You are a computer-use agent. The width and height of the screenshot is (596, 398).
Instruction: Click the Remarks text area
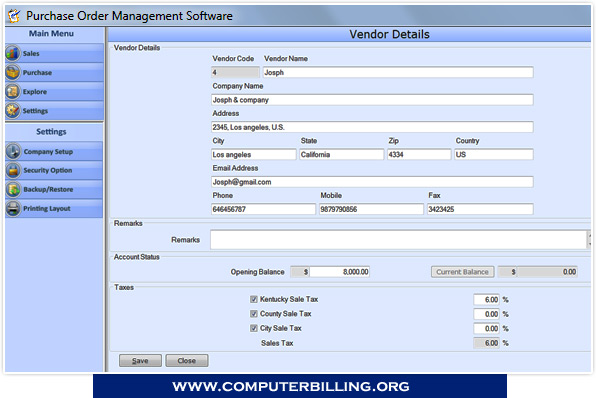pyautogui.click(x=399, y=239)
